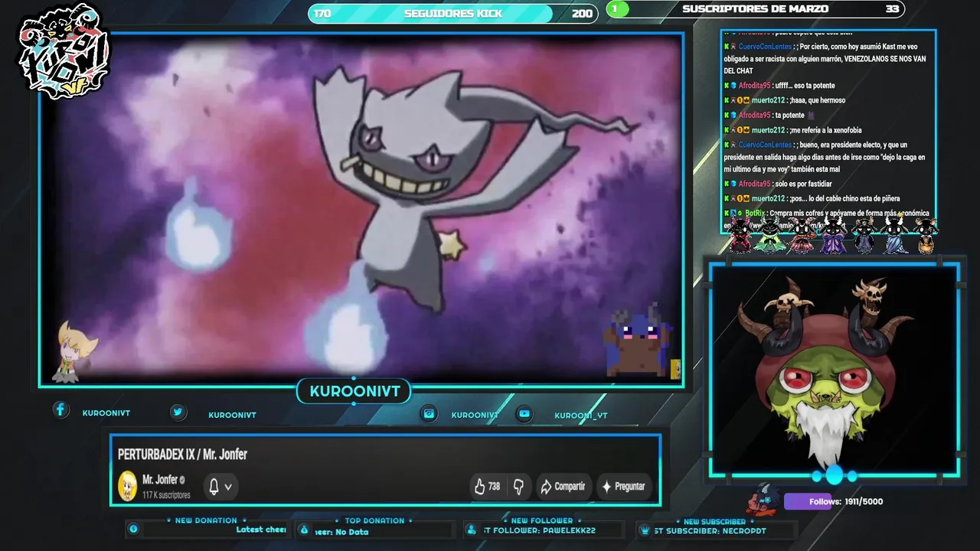
Task: Open the notification bell dropdown
Action: 220,487
